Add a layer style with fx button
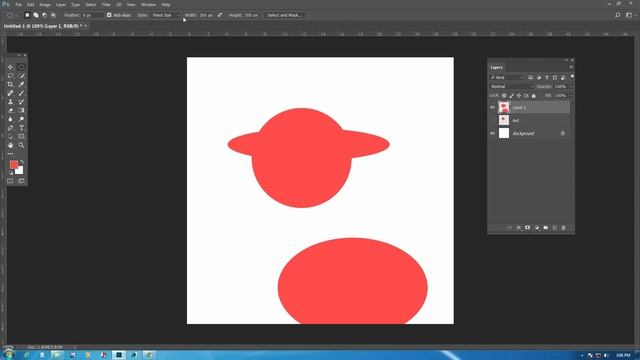 [519, 228]
